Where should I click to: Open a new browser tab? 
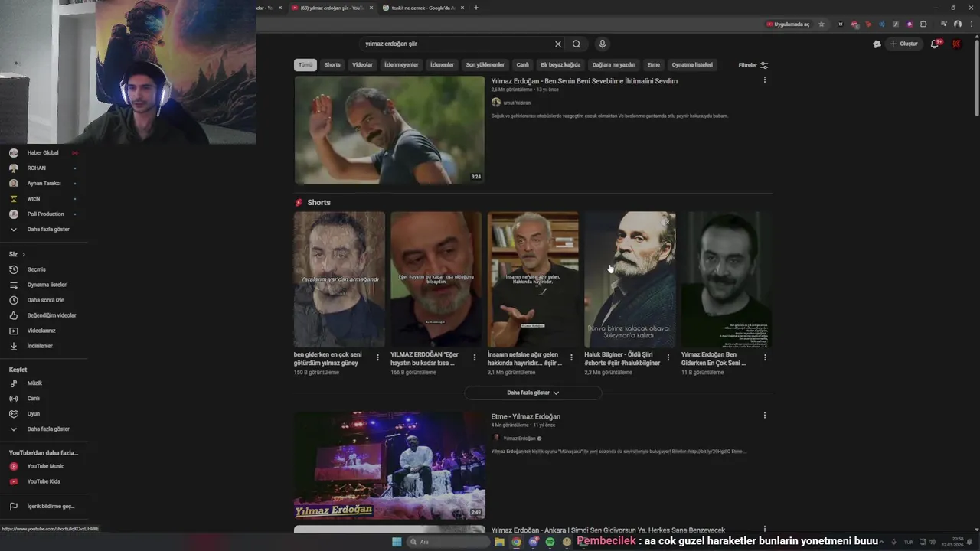[475, 8]
